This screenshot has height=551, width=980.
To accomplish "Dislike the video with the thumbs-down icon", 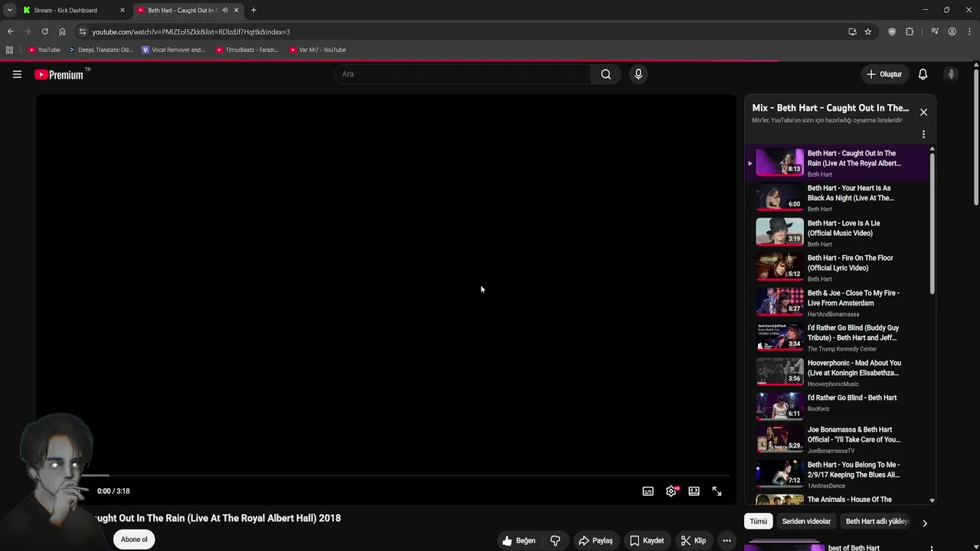I will [555, 540].
